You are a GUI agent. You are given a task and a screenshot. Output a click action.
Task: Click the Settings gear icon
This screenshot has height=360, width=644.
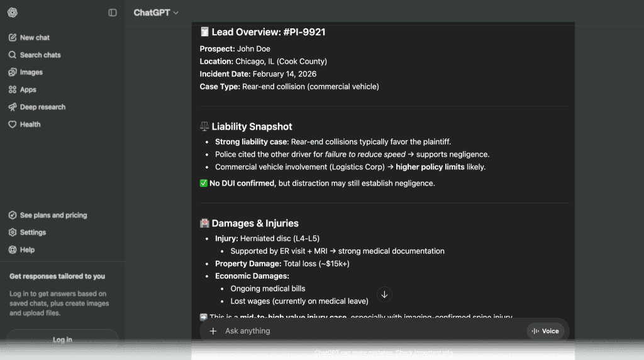[x=13, y=232]
